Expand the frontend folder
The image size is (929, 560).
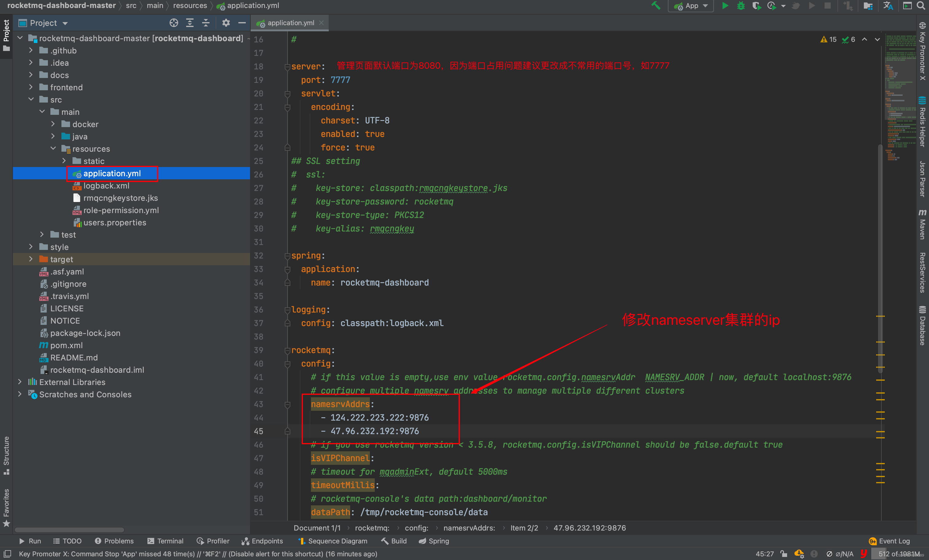click(31, 87)
